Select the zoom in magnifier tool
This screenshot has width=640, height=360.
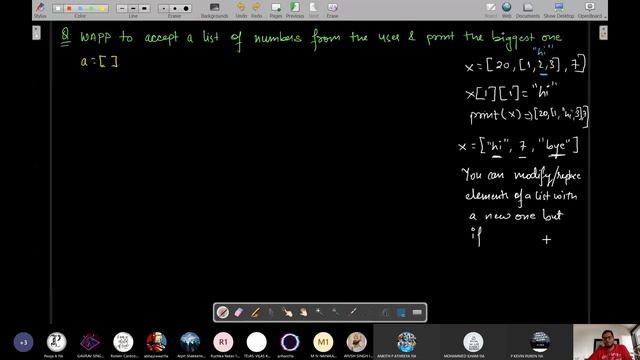(x=320, y=313)
